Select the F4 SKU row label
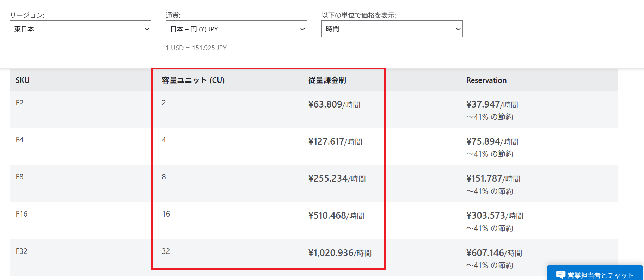Screen dimensions: 644x280 pyautogui.click(x=20, y=140)
